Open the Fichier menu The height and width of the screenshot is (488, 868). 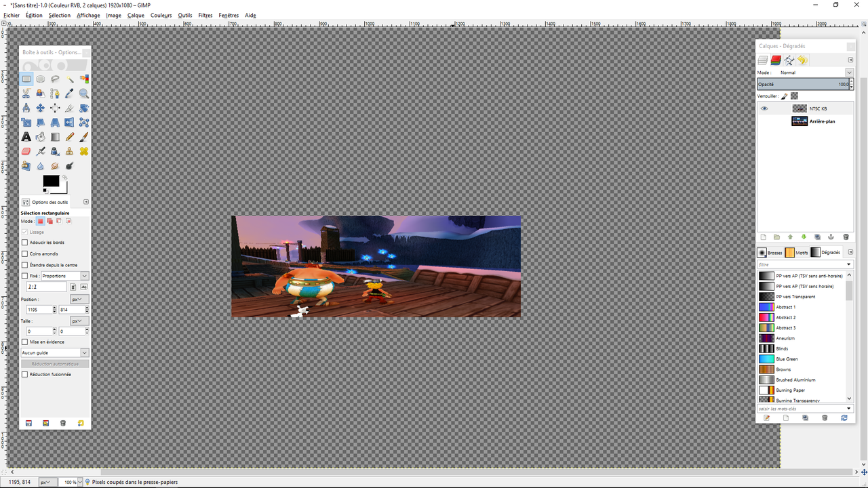(x=12, y=15)
